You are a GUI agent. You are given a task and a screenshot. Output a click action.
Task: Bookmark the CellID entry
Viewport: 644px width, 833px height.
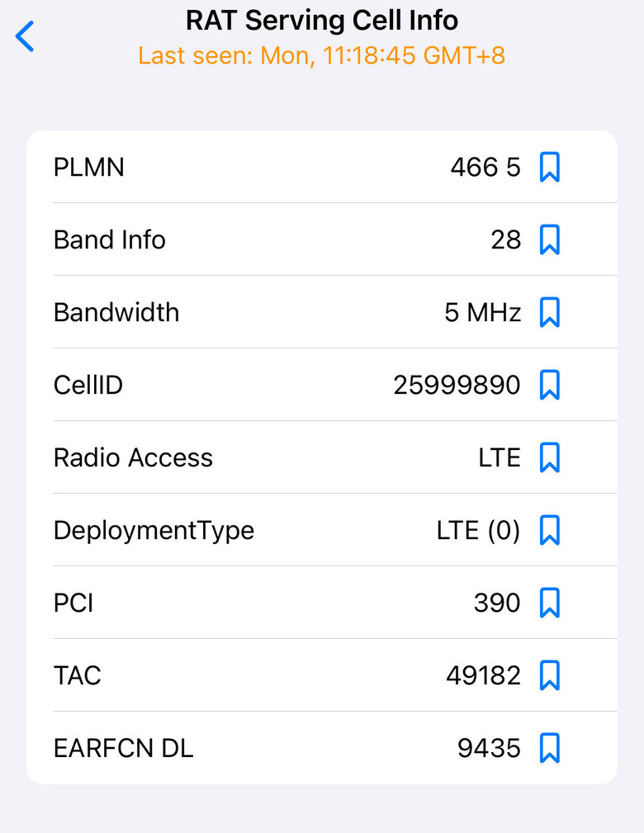click(549, 385)
